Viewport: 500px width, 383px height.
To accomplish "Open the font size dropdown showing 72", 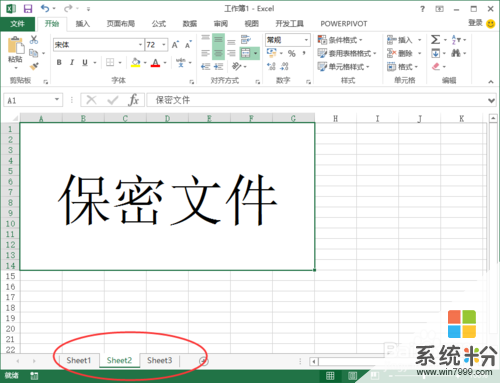I will (164, 45).
